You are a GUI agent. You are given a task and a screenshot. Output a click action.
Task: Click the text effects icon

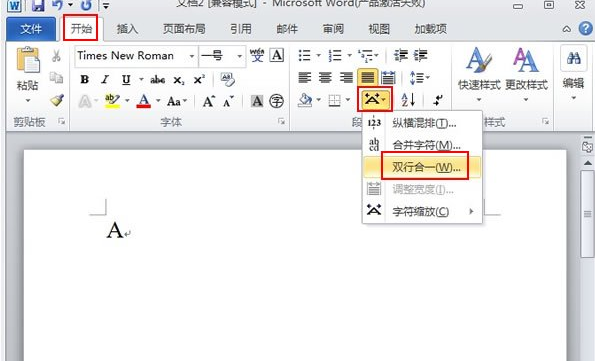click(x=85, y=101)
